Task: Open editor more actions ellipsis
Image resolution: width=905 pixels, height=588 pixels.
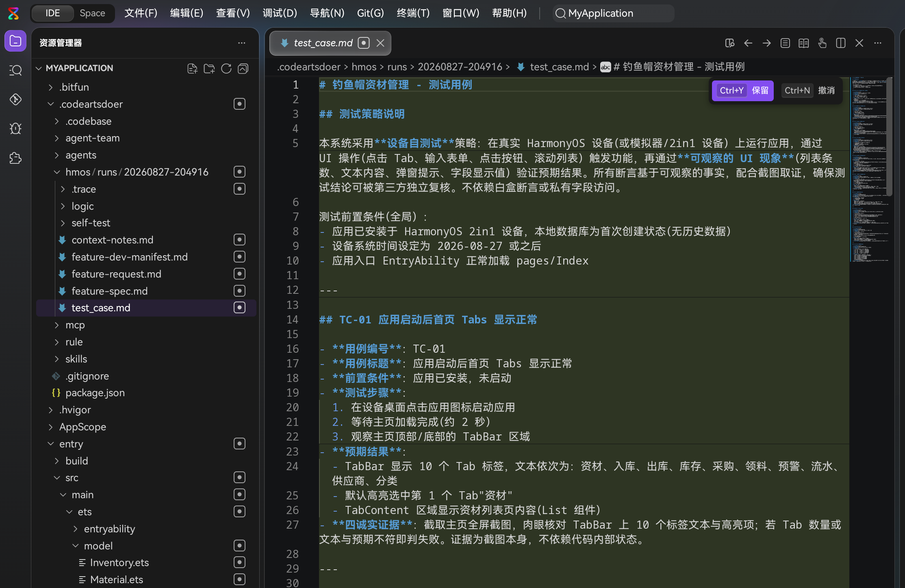Action: click(878, 43)
